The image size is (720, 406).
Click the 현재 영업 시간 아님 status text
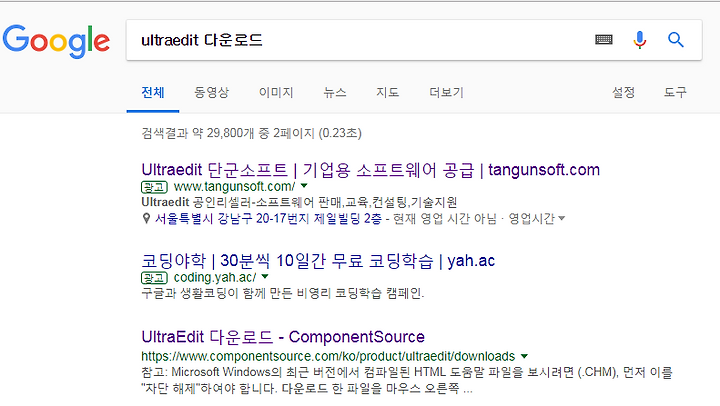[x=445, y=219]
